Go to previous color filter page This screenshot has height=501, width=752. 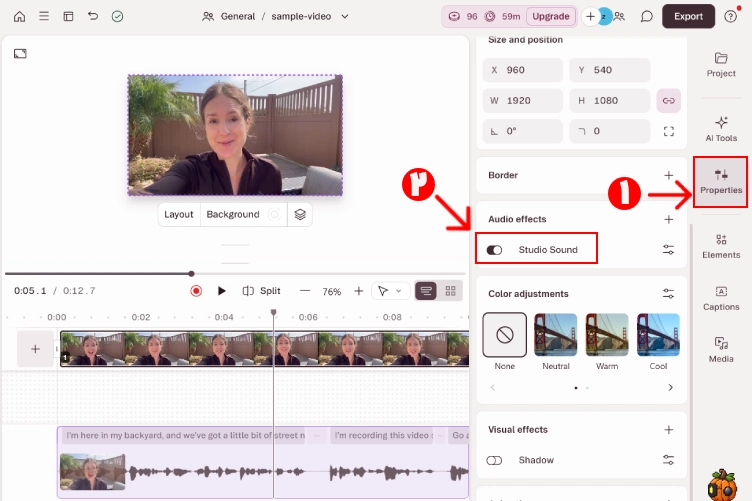(x=493, y=387)
